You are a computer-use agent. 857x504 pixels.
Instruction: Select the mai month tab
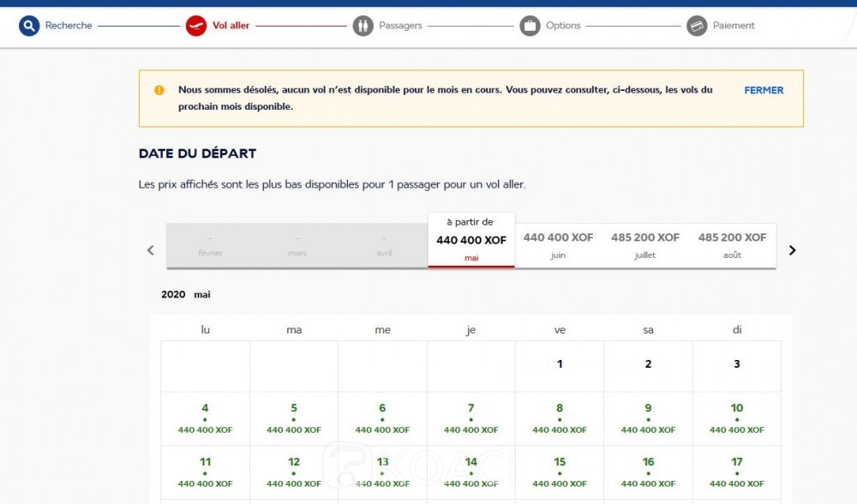click(471, 241)
